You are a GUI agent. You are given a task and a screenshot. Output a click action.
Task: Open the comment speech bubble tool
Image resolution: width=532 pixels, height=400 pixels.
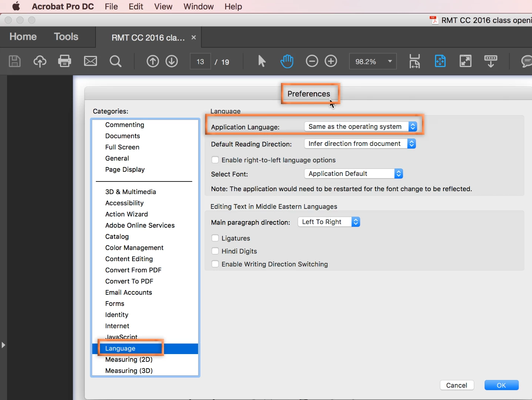pyautogui.click(x=527, y=61)
